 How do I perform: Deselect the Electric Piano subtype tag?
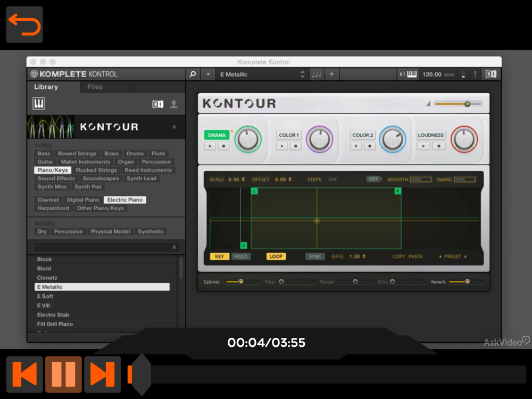(x=125, y=200)
